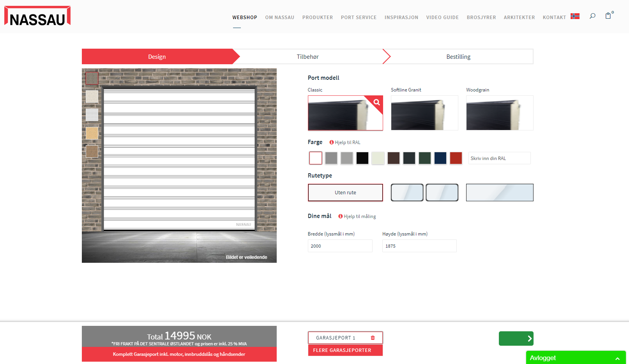The image size is (629, 364).
Task: Open the shopping bag cart icon
Action: [608, 16]
